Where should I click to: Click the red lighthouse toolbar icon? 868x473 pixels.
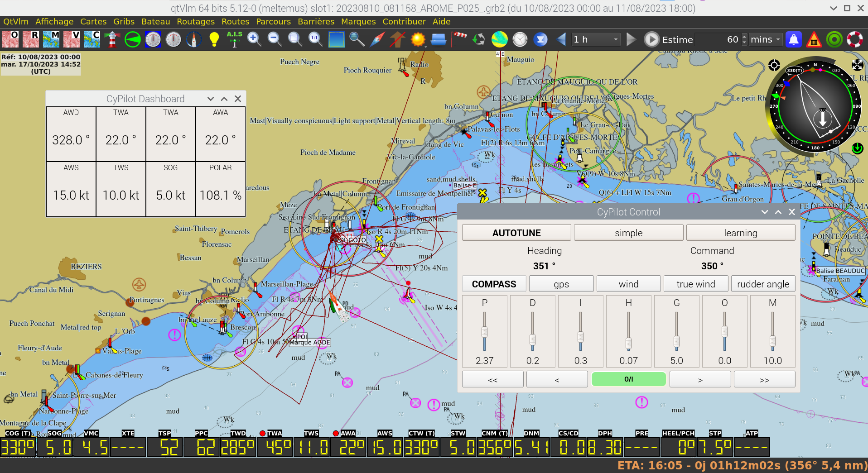(112, 40)
